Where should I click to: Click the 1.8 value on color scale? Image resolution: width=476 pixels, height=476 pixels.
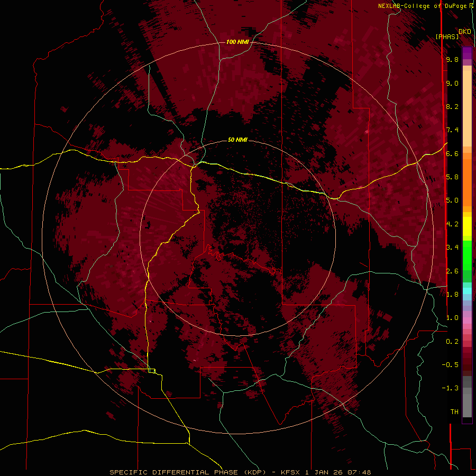click(452, 295)
